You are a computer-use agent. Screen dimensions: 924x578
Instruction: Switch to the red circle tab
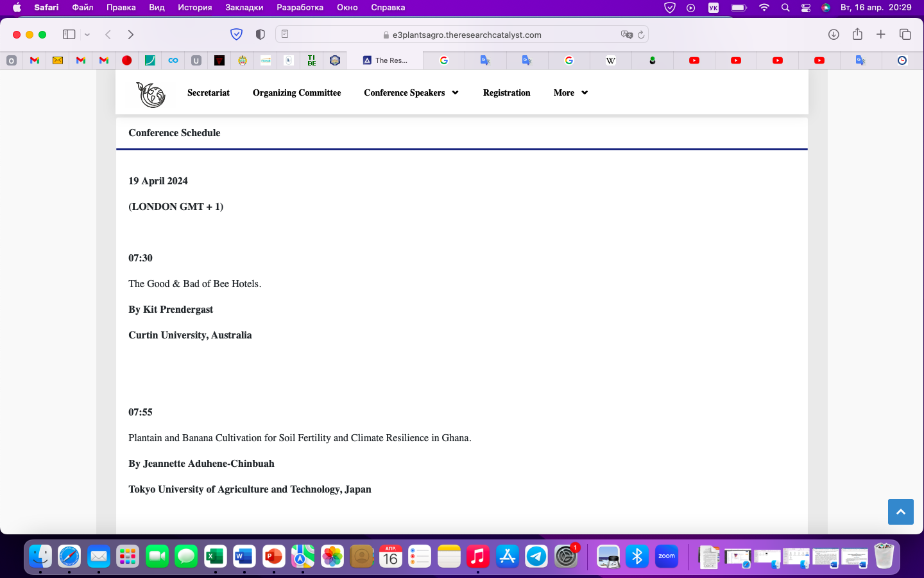[x=127, y=60]
